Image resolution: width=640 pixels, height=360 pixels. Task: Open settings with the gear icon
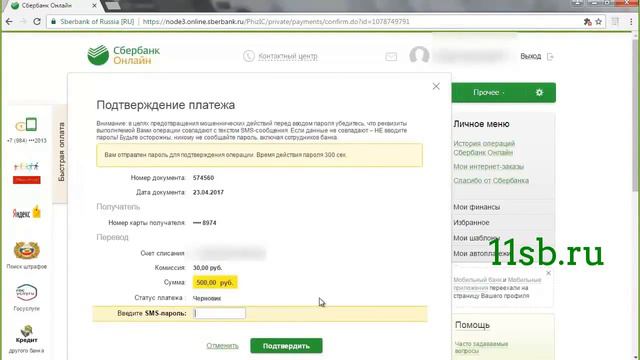pos(539,93)
